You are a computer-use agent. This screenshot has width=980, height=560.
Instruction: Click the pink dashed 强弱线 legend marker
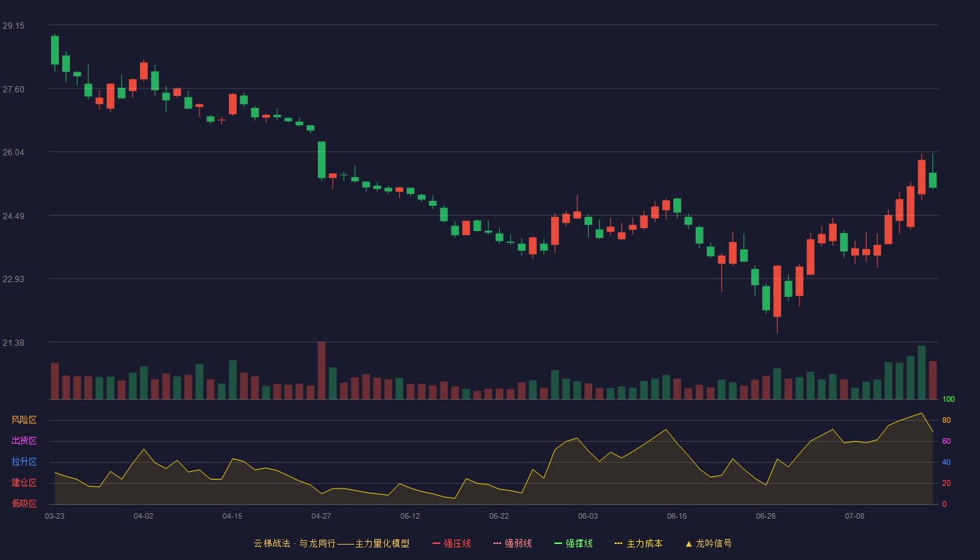(497, 543)
